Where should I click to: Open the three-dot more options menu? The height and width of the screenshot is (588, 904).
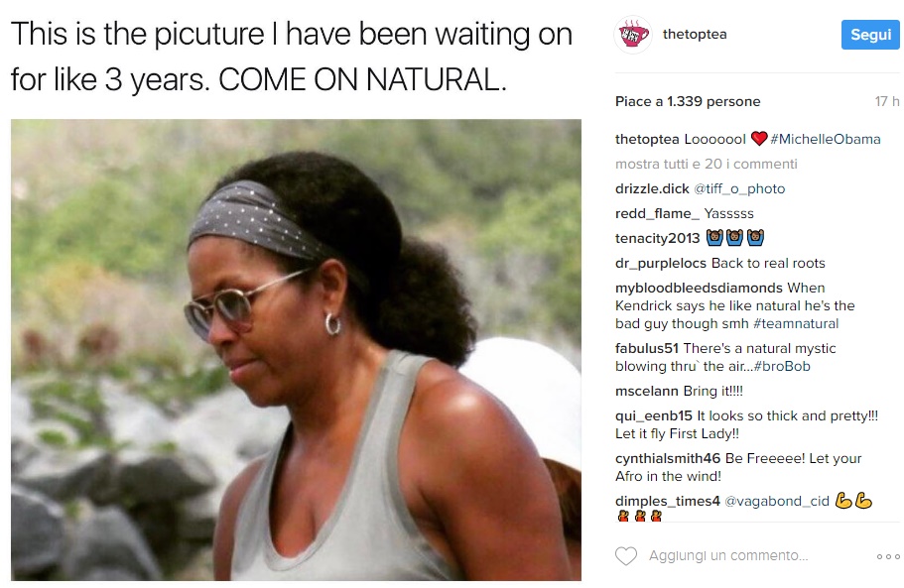(888, 556)
